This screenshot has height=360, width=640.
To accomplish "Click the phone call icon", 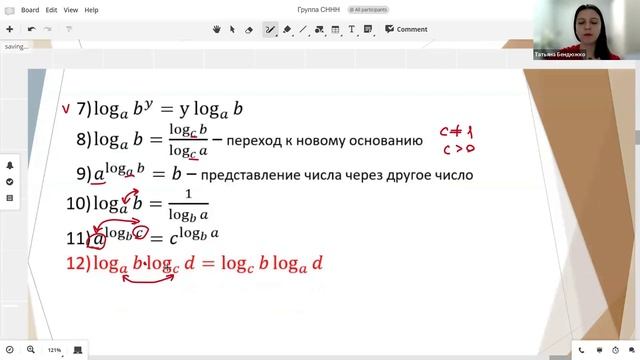I will coord(581,350).
